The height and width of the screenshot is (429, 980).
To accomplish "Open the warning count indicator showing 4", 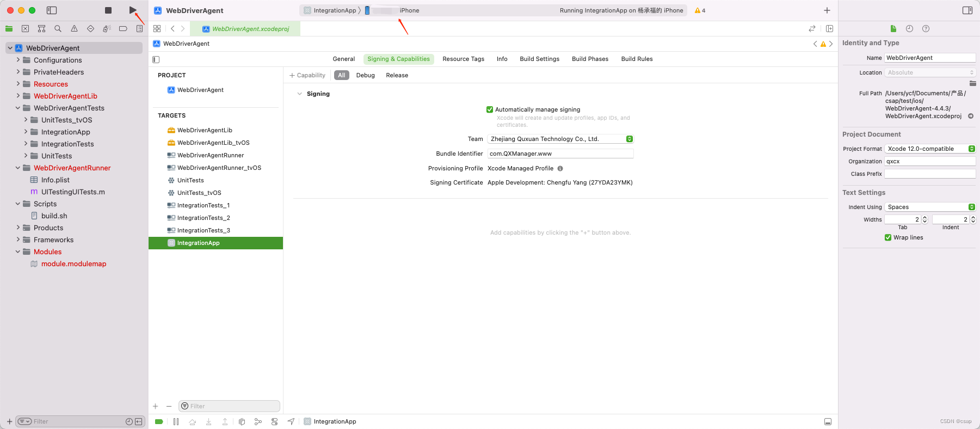I will pyautogui.click(x=700, y=10).
